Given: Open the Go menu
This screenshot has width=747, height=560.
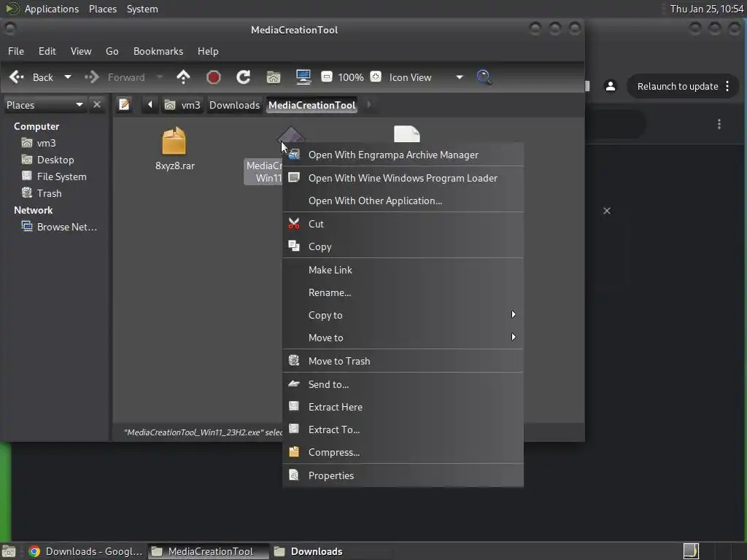Looking at the screenshot, I should tap(112, 51).
